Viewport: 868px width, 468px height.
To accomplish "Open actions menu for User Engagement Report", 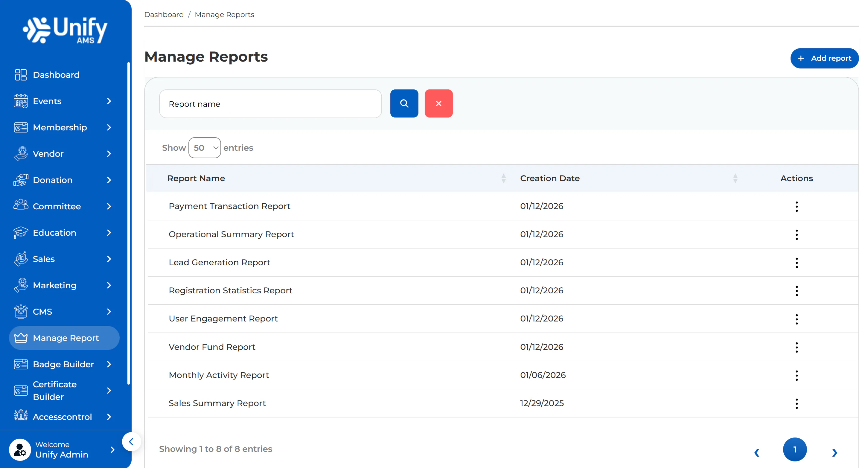I will (x=796, y=319).
